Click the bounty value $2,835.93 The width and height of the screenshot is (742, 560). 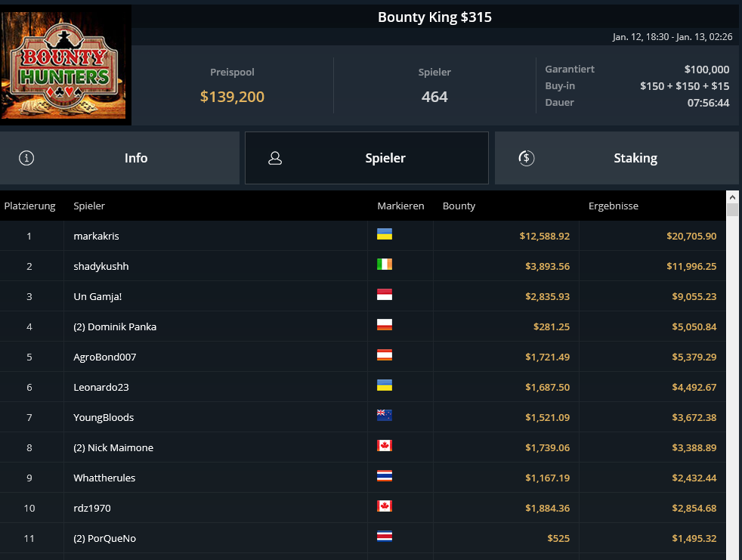548,296
